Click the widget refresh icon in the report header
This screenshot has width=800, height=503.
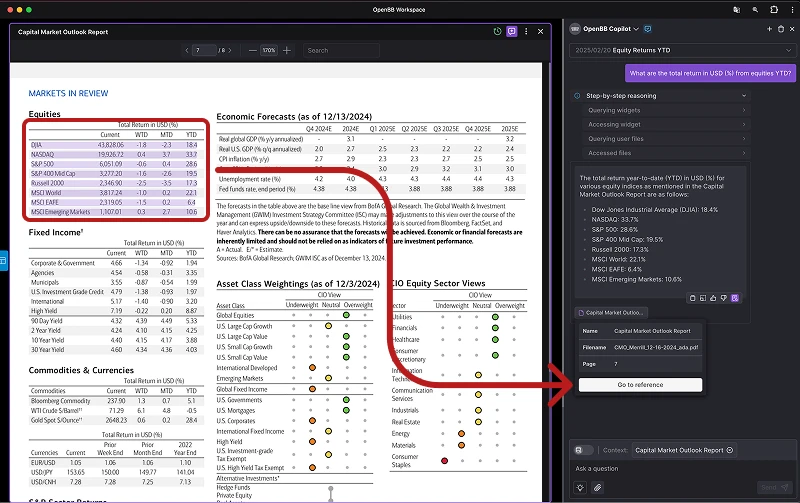[x=498, y=31]
